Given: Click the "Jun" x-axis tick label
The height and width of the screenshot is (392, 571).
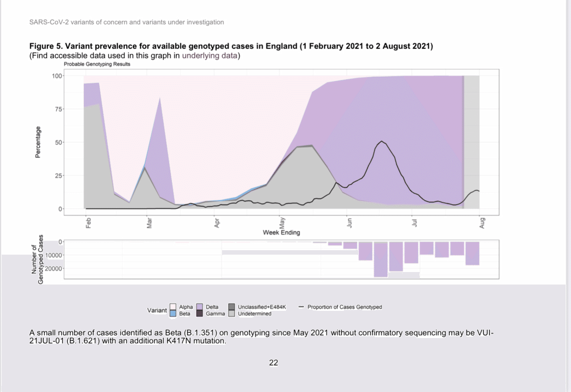Looking at the screenshot, I should 349,223.
